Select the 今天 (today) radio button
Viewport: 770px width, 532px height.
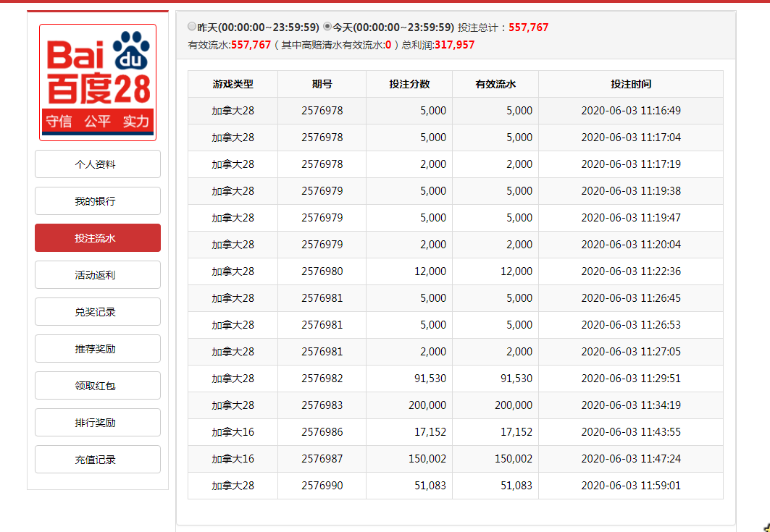(327, 27)
